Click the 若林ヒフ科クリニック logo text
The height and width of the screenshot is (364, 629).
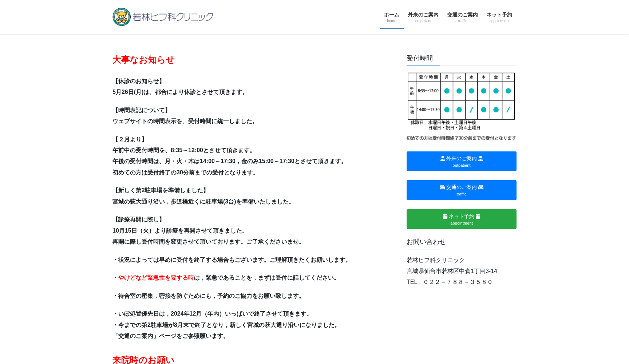tap(174, 16)
